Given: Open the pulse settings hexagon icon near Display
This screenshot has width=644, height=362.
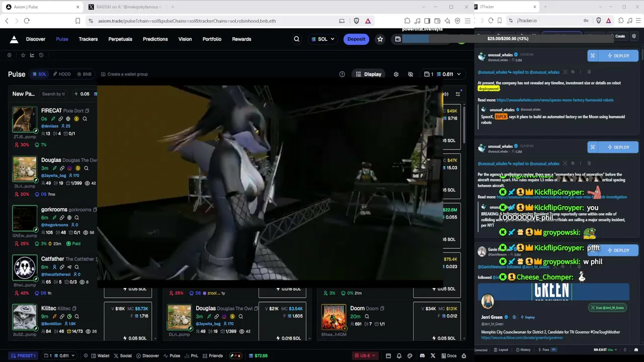Looking at the screenshot, I should [x=396, y=74].
